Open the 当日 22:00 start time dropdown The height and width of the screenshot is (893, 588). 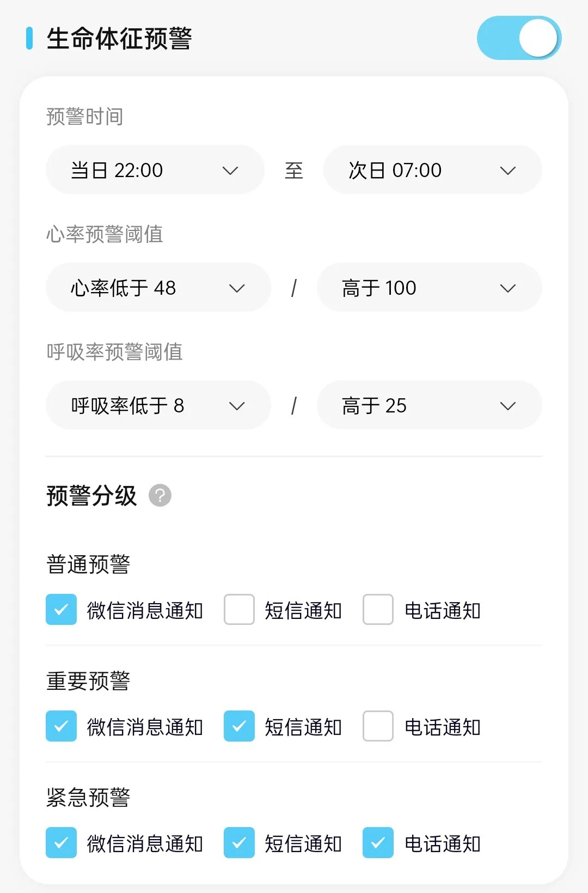pos(155,170)
